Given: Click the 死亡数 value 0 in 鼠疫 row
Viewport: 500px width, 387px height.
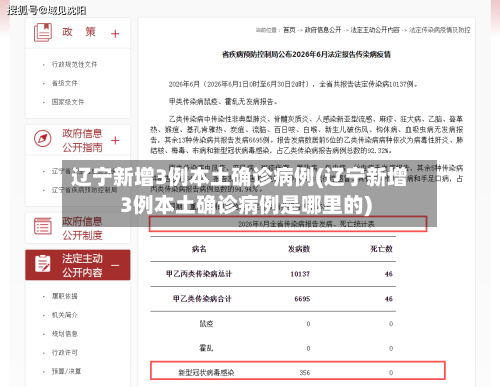Looking at the screenshot, I should [x=391, y=324].
